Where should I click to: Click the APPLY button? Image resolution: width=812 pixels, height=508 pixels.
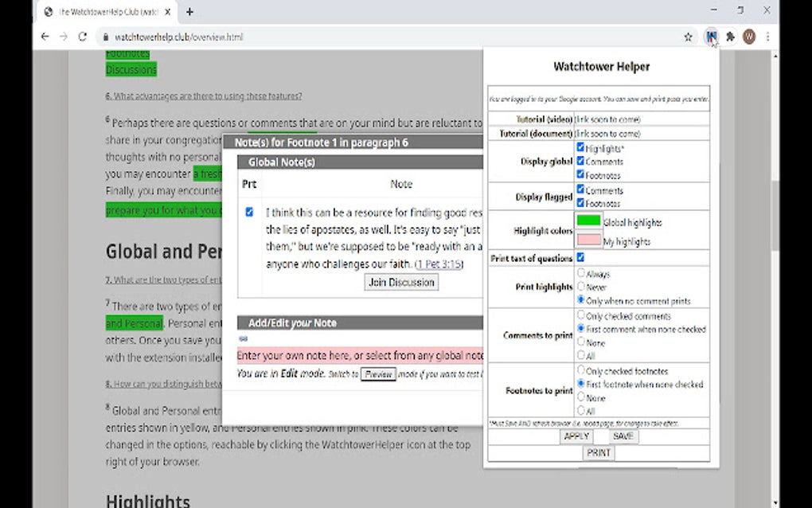[x=576, y=436]
